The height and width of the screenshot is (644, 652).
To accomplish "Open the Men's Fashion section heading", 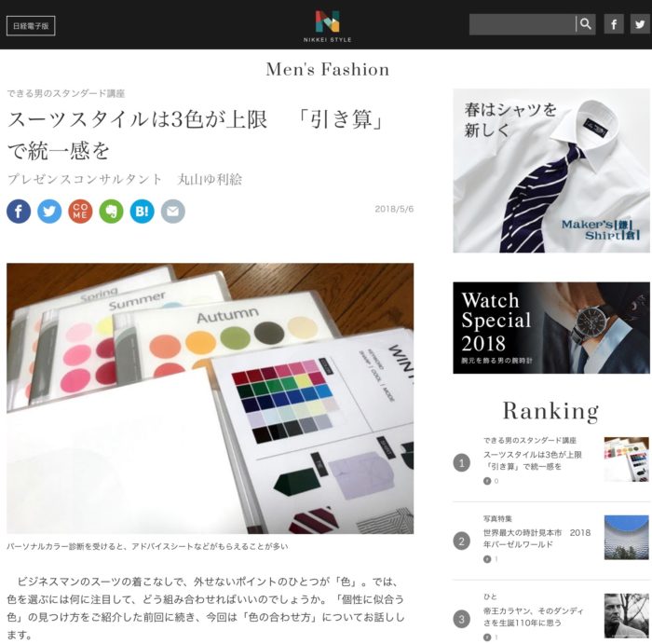I will point(327,70).
